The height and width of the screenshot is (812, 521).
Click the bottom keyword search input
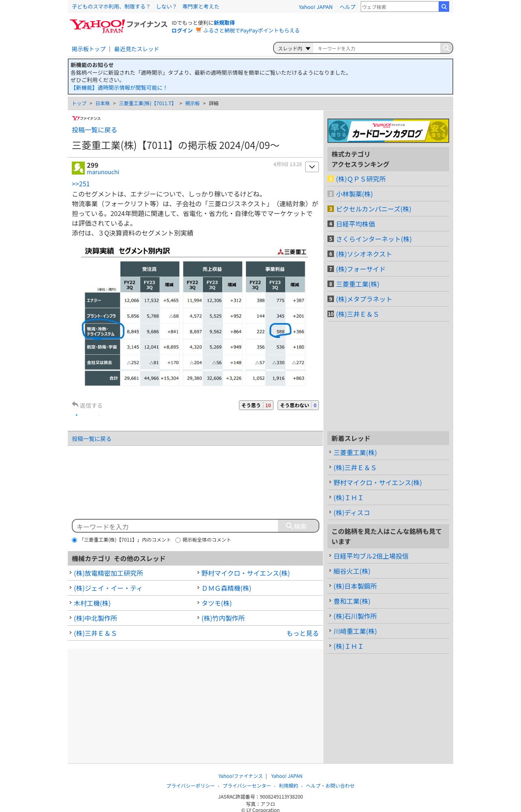pyautogui.click(x=175, y=526)
